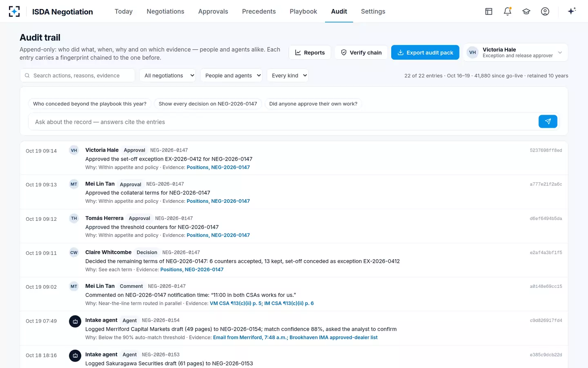Open the Precedents tab
588x368 pixels.
pos(259,11)
